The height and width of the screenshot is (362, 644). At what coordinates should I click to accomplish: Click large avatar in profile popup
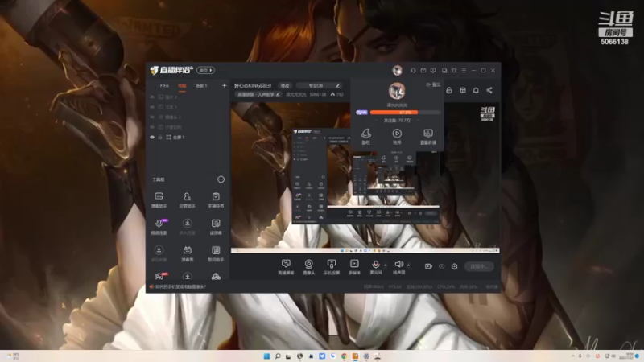click(x=397, y=91)
